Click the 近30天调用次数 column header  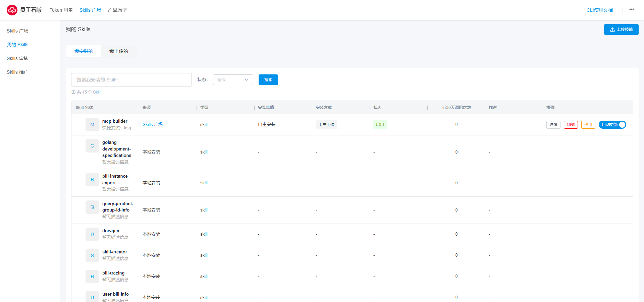click(457, 108)
